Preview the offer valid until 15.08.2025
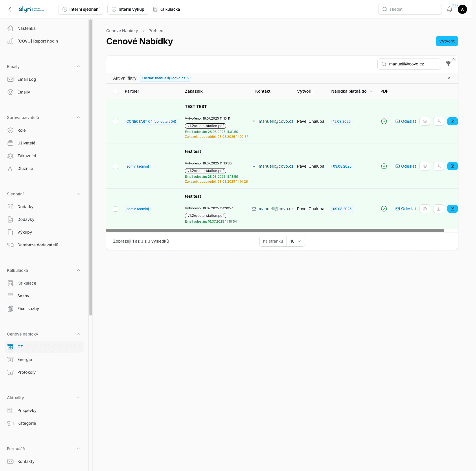476x471 pixels. coord(424,121)
